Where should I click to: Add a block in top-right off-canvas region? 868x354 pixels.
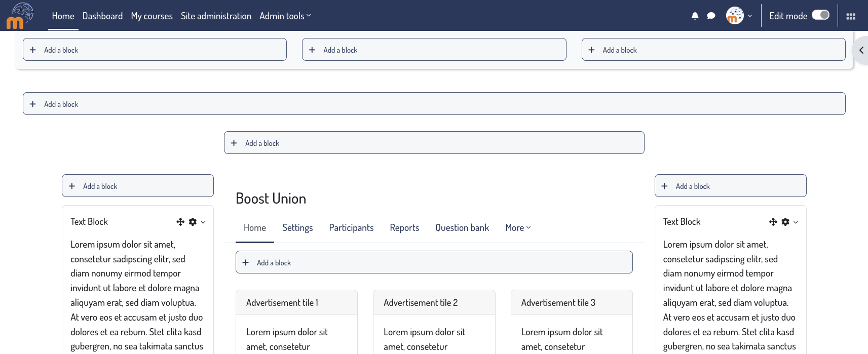[713, 50]
